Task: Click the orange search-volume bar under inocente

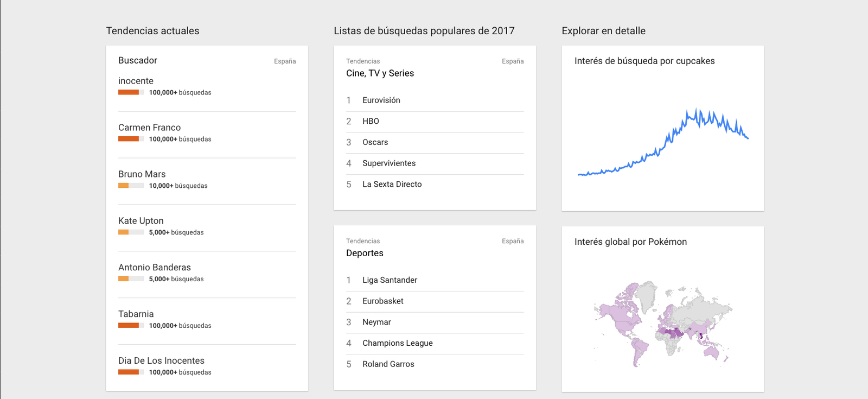Action: (131, 92)
